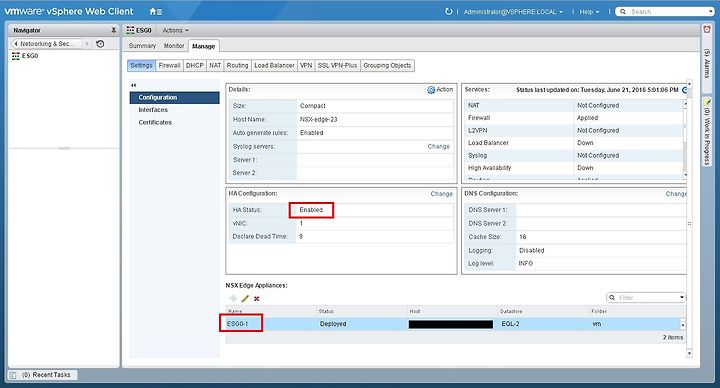Delete selected NSX Edge appliance
The width and height of the screenshot is (720, 388).
tap(257, 299)
